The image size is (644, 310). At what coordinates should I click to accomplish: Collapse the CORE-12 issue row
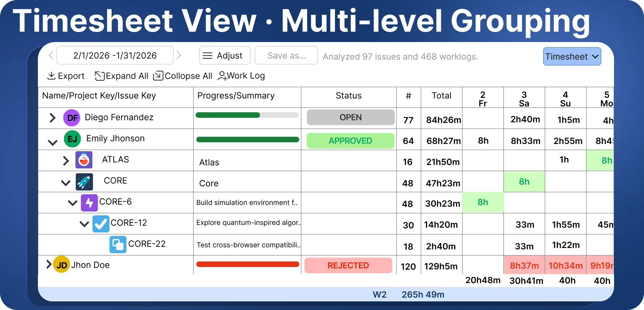pos(84,224)
